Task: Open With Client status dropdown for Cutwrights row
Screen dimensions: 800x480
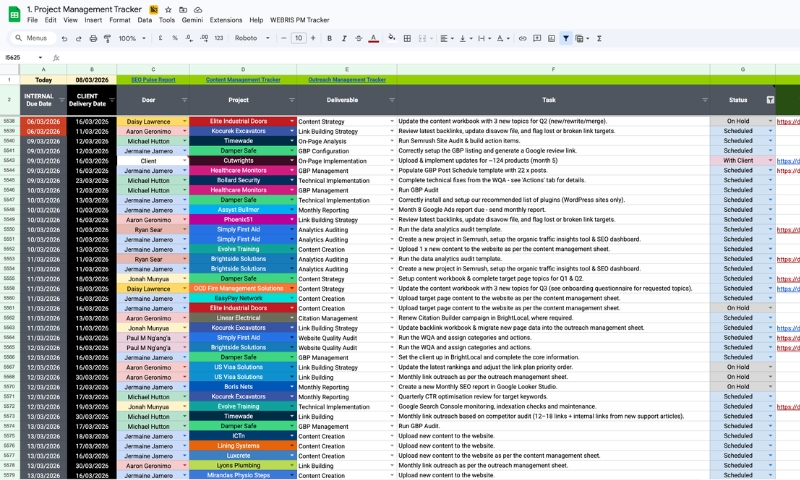Action: click(x=770, y=161)
